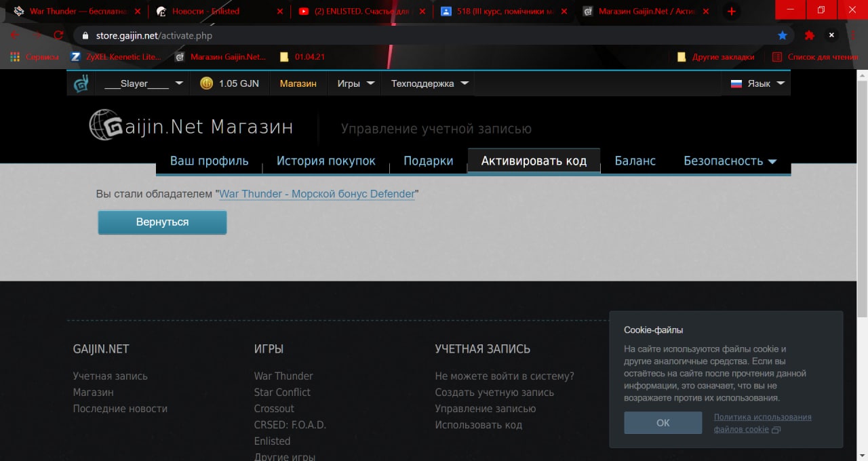Open Crossout footer link
Viewport: 868px width, 461px height.
pos(274,408)
